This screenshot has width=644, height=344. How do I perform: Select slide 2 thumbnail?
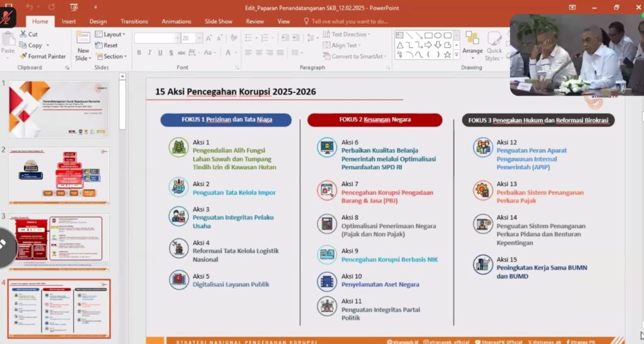coord(58,175)
